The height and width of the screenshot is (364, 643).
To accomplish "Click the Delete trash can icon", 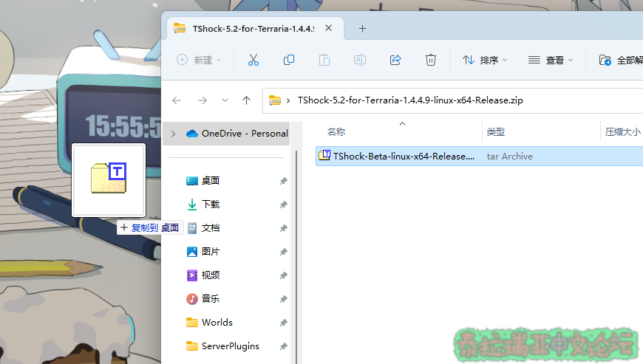I will [431, 61].
